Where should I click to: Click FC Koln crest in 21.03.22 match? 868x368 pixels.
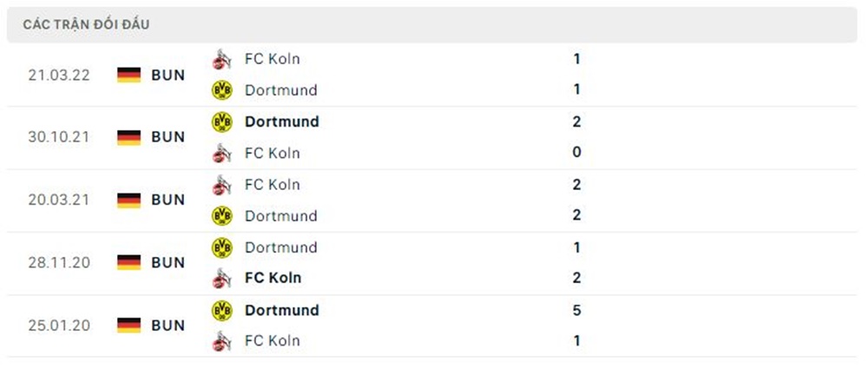pos(222,59)
